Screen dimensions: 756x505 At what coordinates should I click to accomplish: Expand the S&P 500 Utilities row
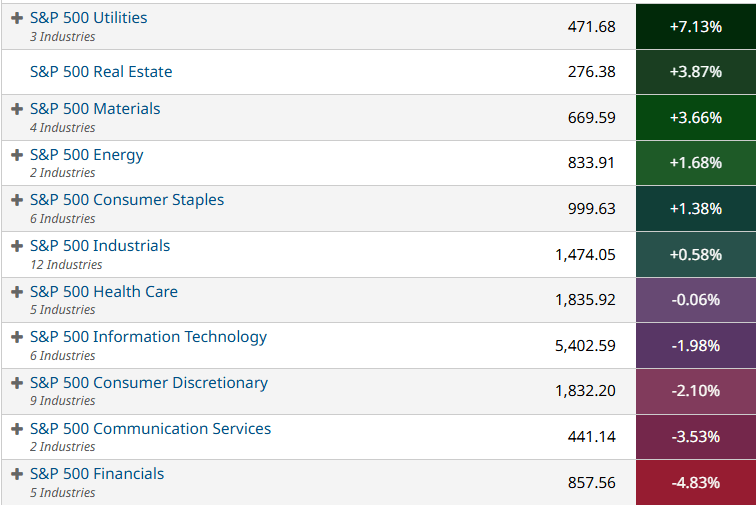(x=17, y=18)
